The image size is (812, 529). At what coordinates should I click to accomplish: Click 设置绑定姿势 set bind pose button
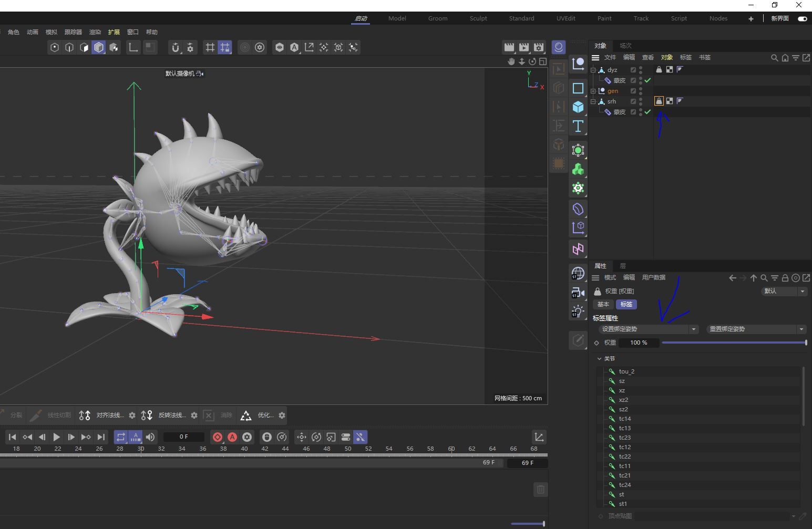644,329
